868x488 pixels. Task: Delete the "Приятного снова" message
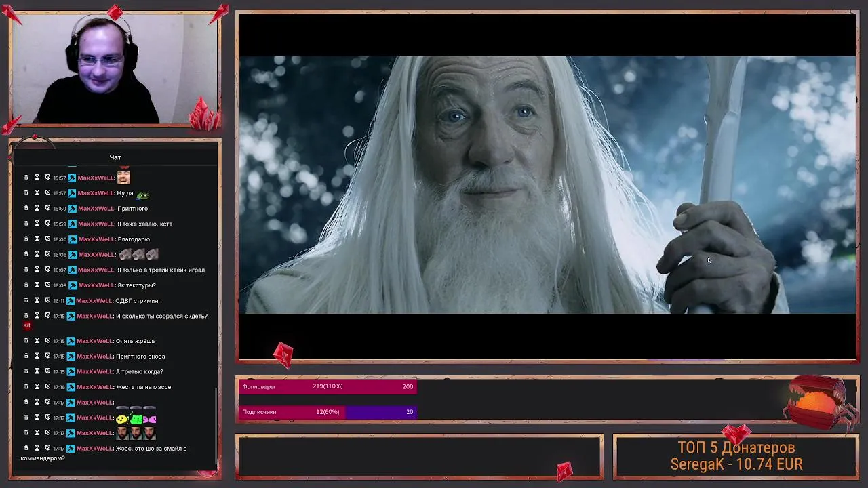(26, 356)
